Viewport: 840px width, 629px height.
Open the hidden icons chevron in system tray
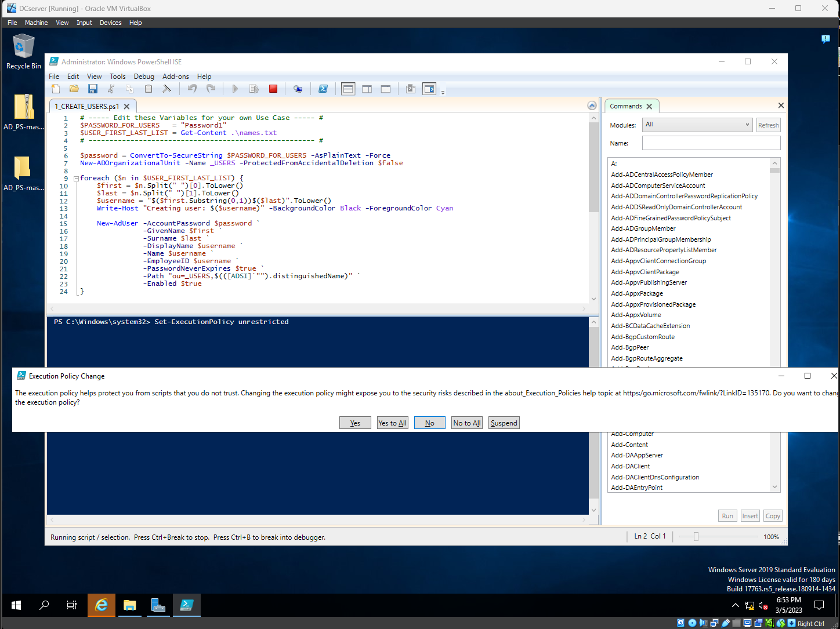point(735,605)
